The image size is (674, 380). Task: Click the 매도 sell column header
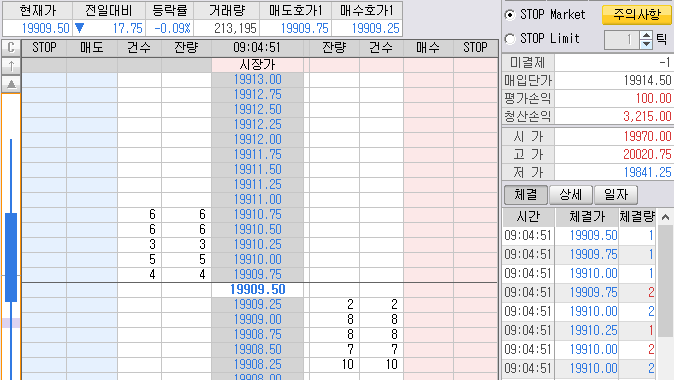click(x=92, y=48)
